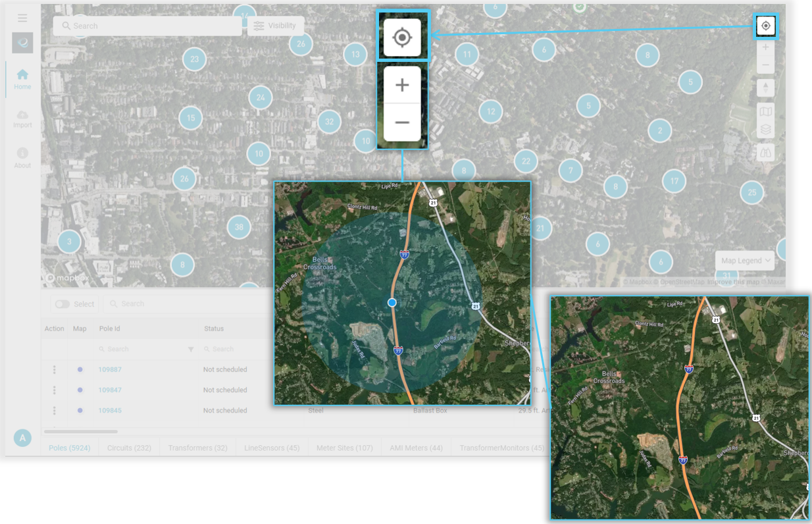
Task: Switch to the TransformerMonitors (45) tab
Action: point(502,448)
